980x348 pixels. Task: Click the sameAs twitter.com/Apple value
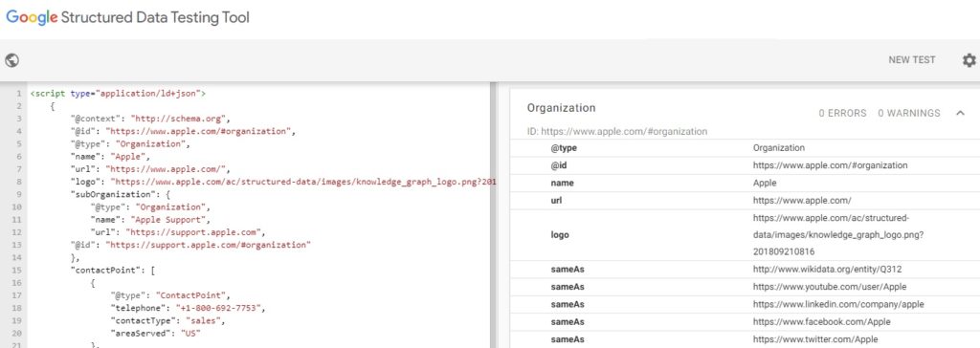point(815,339)
